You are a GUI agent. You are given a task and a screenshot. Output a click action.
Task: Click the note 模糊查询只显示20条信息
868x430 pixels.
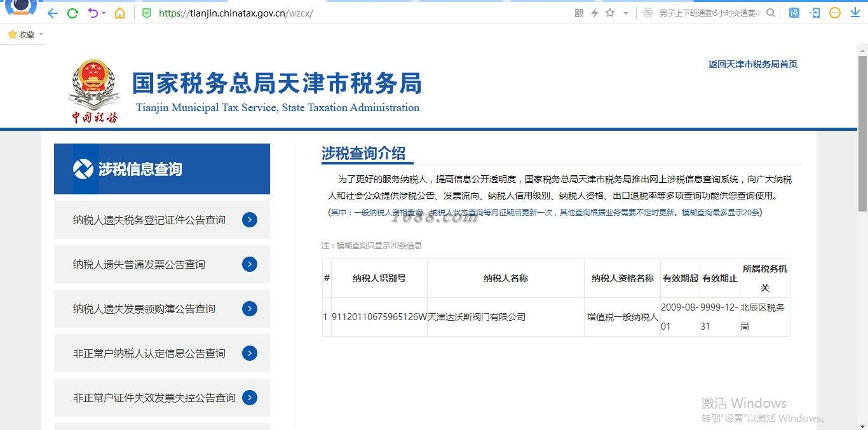point(372,246)
